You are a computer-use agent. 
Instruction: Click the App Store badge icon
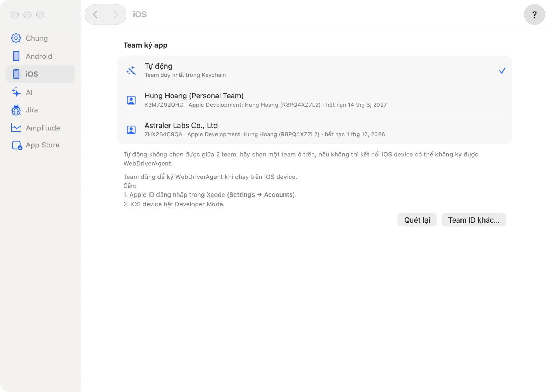17,145
